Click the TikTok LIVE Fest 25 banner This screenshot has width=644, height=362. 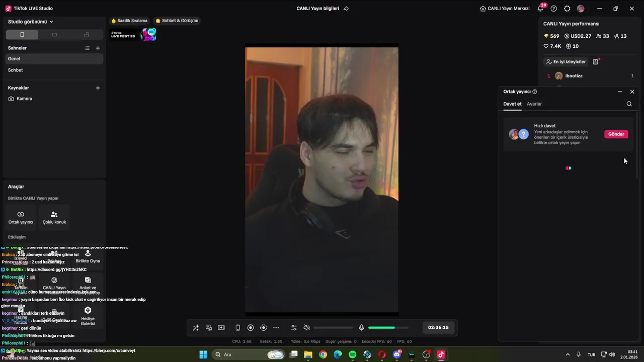coord(133,35)
